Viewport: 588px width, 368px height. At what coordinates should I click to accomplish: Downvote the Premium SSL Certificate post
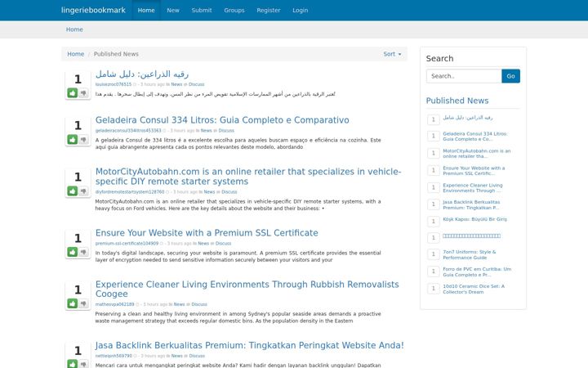point(83,252)
